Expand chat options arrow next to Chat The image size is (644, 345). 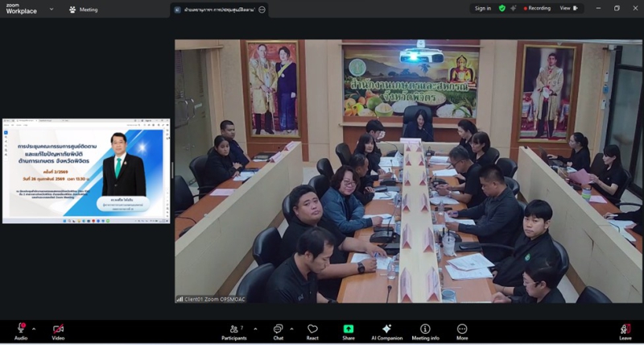(x=293, y=328)
